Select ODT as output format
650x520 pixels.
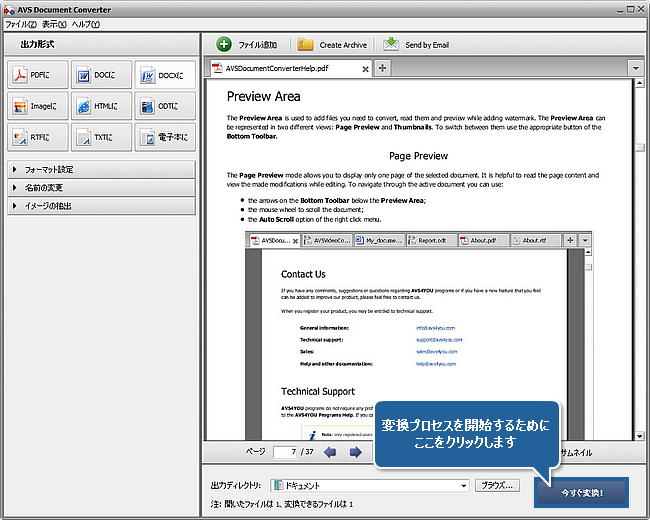(x=165, y=106)
